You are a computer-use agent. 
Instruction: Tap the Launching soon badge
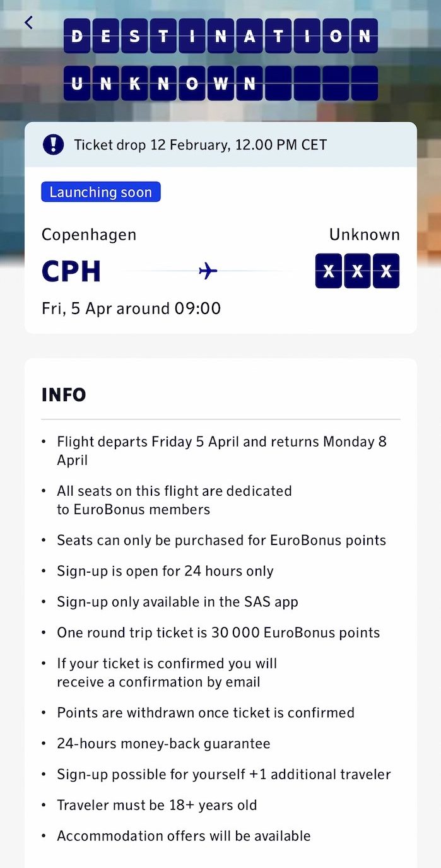tap(101, 192)
